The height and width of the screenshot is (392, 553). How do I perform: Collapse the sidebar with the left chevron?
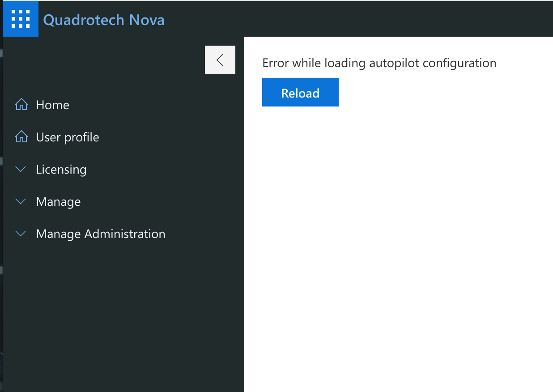220,60
